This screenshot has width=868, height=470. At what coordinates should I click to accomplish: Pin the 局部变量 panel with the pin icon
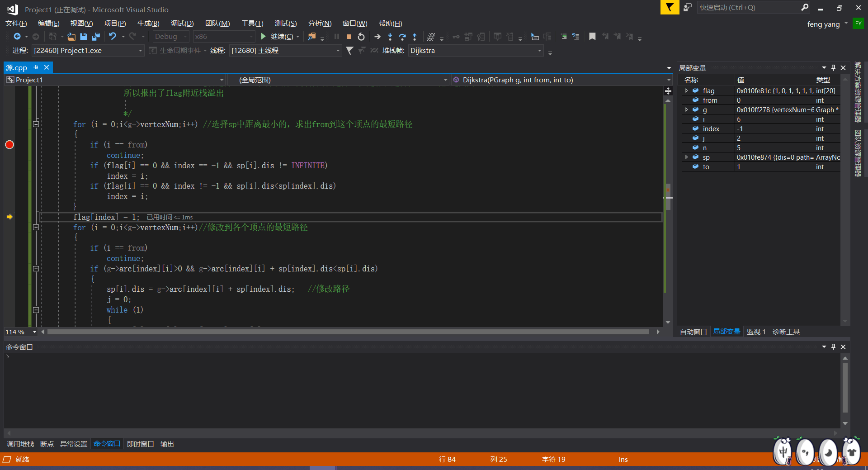click(x=833, y=67)
